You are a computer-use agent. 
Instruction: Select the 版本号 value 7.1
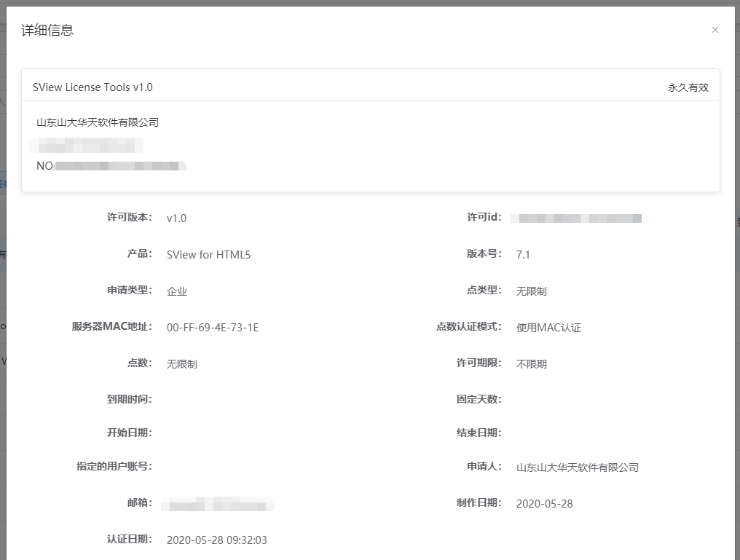[523, 255]
